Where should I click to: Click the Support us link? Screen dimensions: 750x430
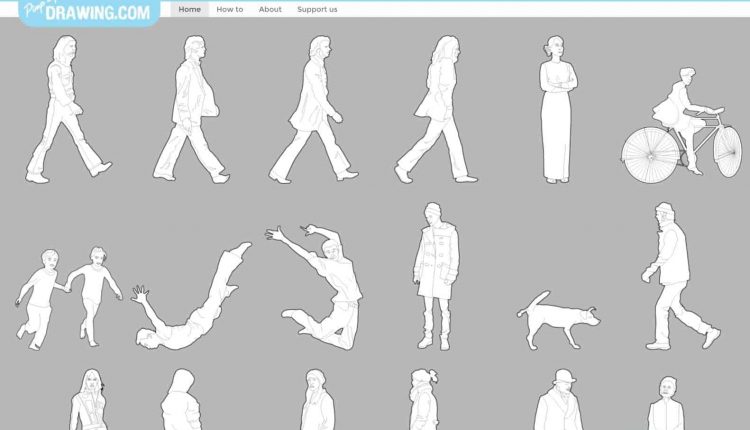[x=317, y=9]
